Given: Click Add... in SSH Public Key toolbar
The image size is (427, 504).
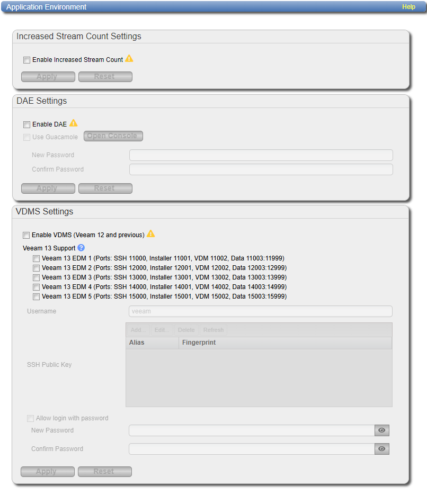Looking at the screenshot, I should click(x=138, y=330).
